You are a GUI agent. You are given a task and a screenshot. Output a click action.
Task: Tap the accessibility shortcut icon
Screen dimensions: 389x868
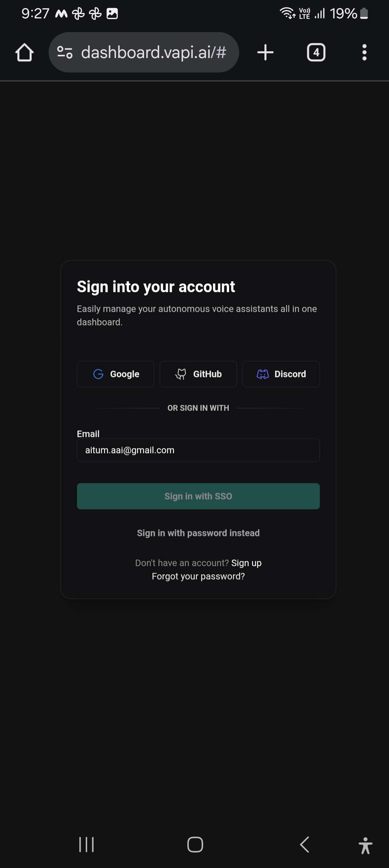[365, 845]
